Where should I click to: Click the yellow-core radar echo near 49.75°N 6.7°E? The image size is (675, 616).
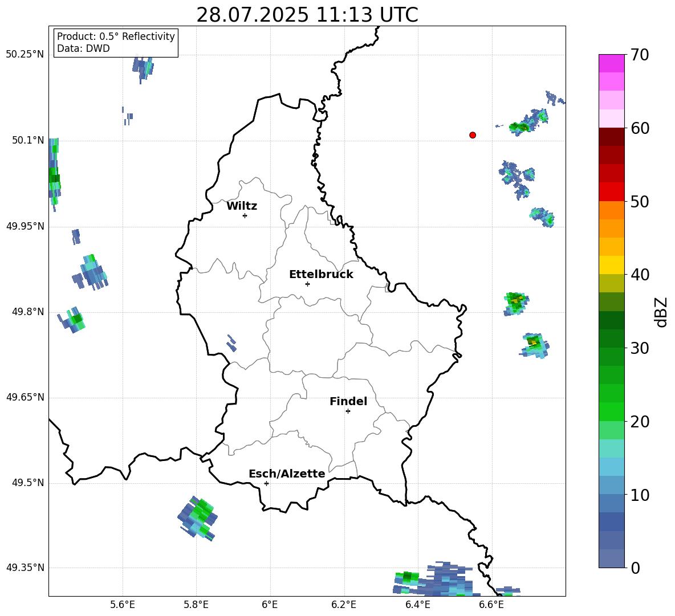point(534,345)
